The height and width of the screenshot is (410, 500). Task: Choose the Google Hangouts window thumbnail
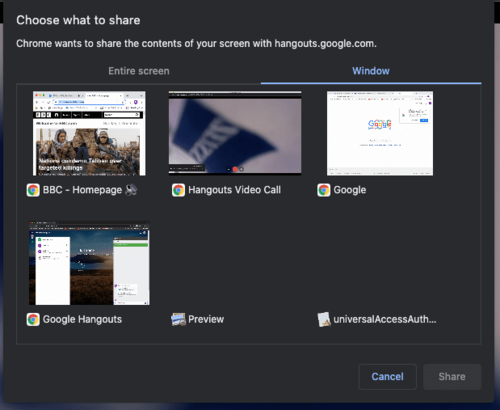tap(89, 263)
